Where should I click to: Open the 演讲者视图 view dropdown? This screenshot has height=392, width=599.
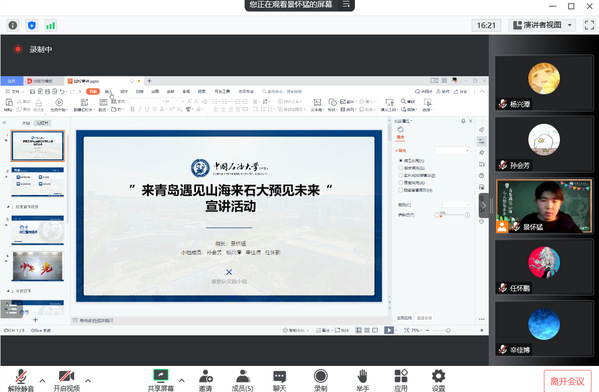(x=542, y=25)
